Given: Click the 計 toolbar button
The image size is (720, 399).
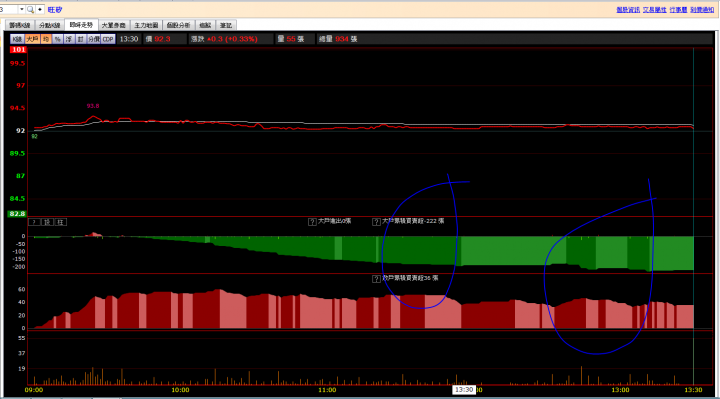Looking at the screenshot, I should pos(80,39).
